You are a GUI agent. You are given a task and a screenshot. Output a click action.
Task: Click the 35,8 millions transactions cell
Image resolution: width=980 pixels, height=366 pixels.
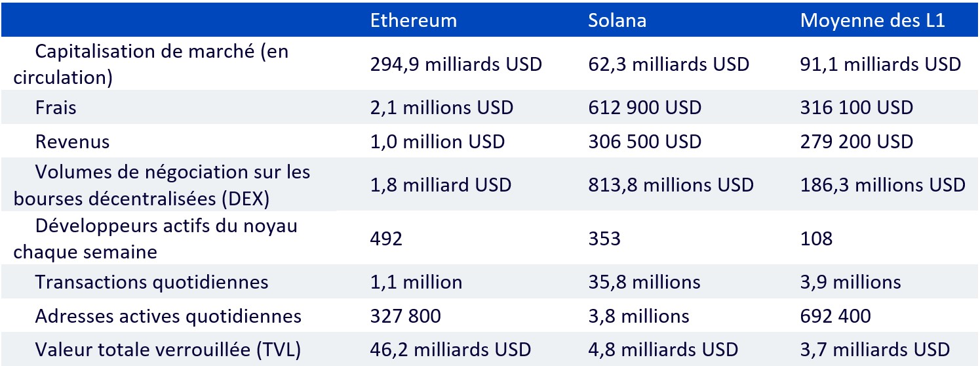[644, 282]
